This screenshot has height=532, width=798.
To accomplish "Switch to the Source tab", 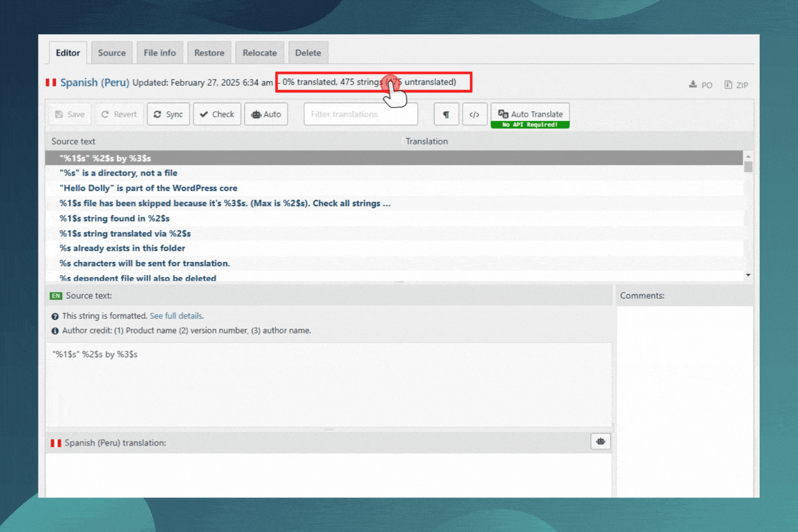I will 112,53.
